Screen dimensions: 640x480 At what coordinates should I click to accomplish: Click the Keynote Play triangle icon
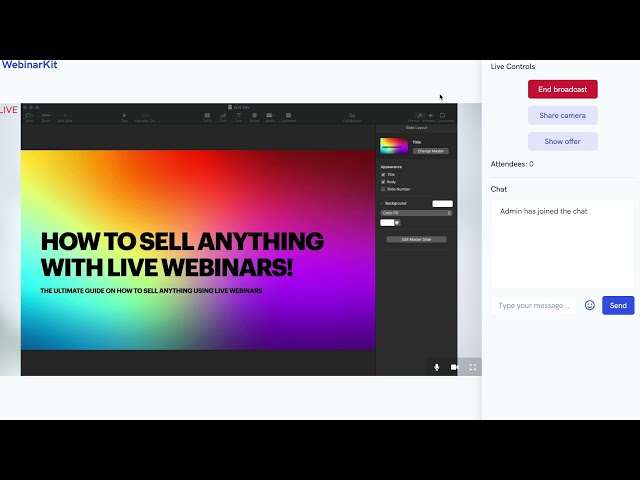pyautogui.click(x=124, y=116)
